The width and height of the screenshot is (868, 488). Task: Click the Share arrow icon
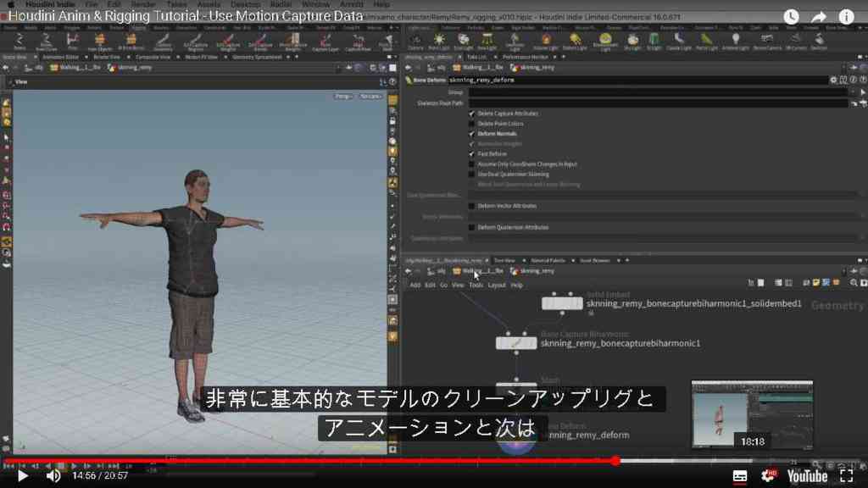(819, 17)
